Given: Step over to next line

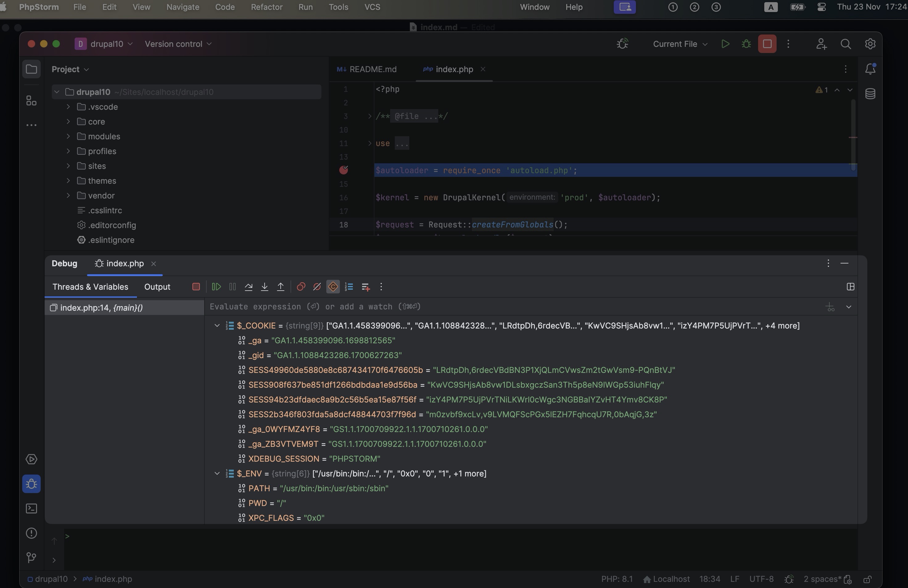Looking at the screenshot, I should pyautogui.click(x=248, y=287).
